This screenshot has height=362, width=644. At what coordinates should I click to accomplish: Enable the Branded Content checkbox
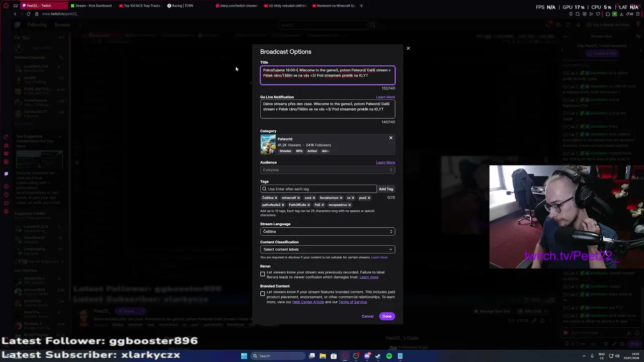263,294
